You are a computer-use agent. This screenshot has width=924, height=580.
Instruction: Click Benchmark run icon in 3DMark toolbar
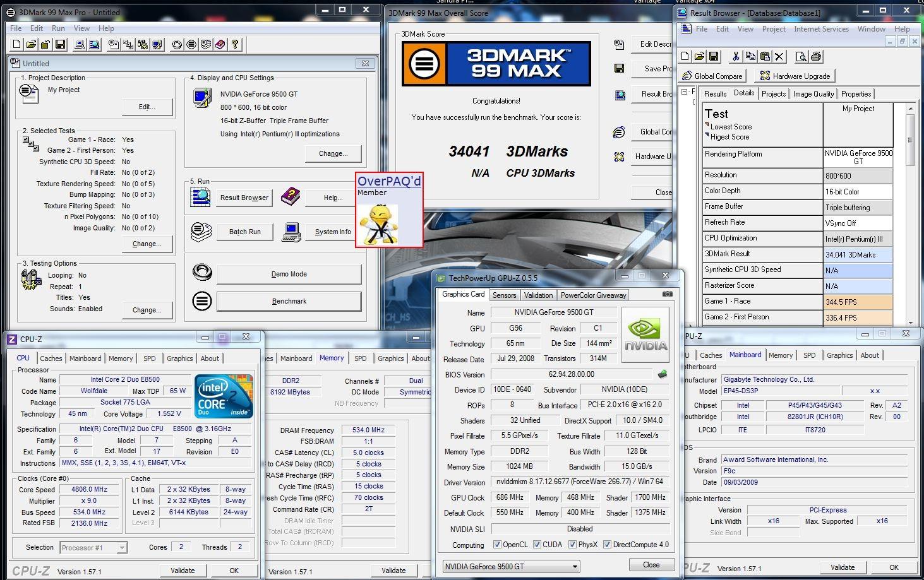tap(191, 44)
